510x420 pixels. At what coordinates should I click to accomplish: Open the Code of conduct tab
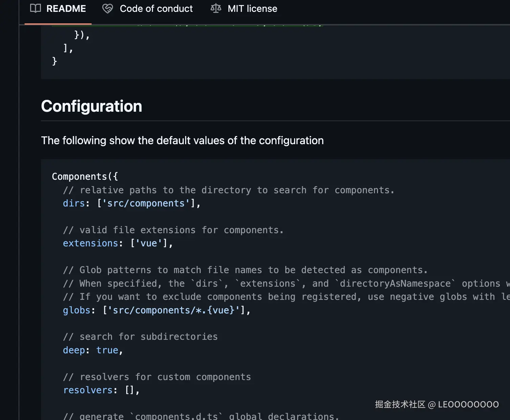pyautogui.click(x=156, y=9)
